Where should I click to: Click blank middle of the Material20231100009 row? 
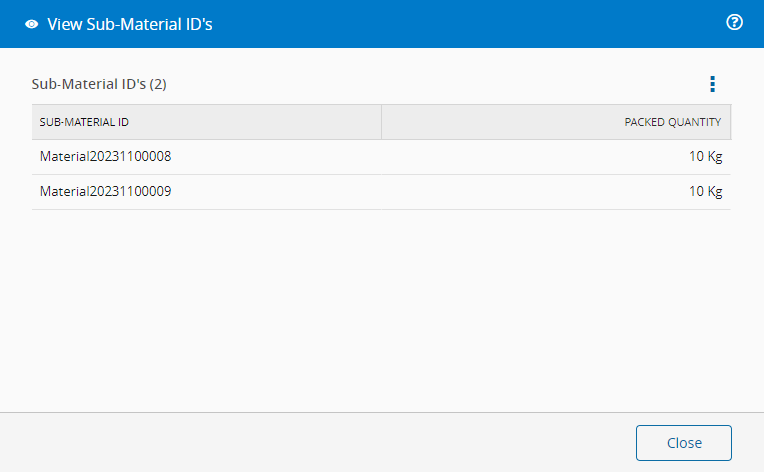pyautogui.click(x=400, y=192)
